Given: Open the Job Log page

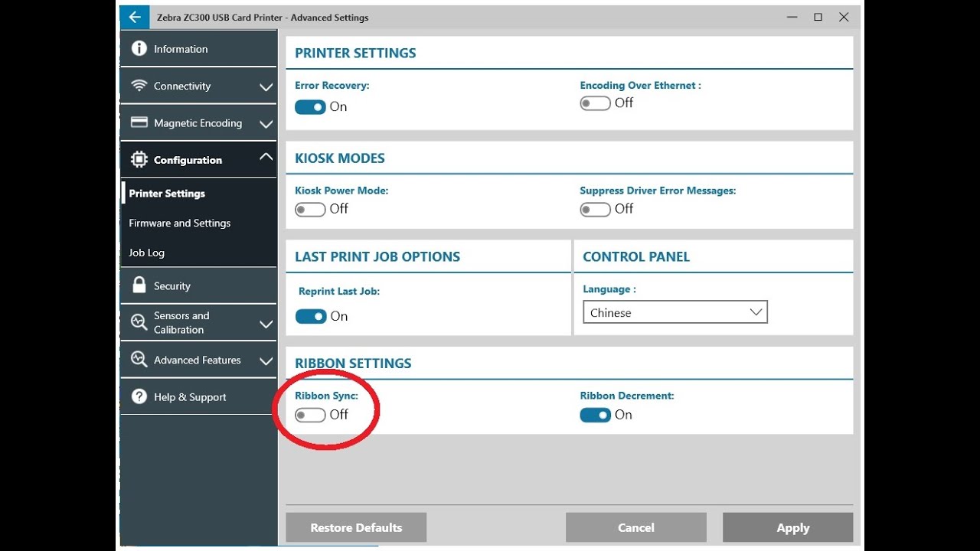Looking at the screenshot, I should pyautogui.click(x=146, y=253).
